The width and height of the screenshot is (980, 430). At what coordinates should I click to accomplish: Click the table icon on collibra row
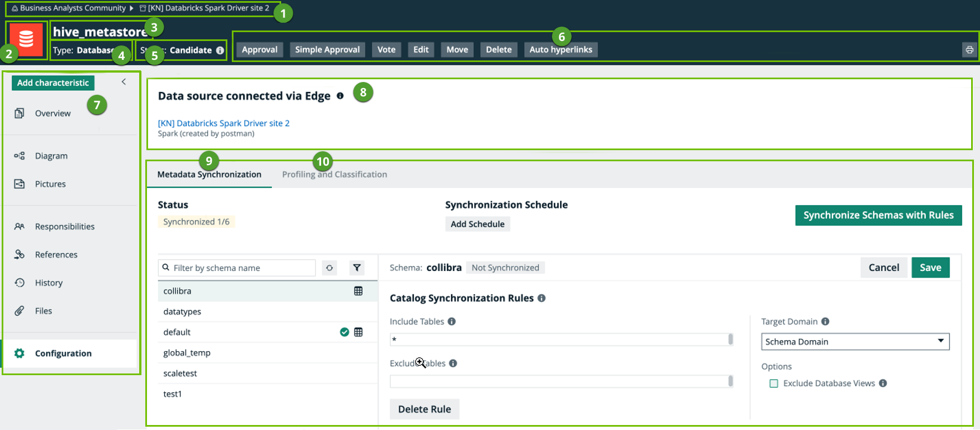[358, 291]
